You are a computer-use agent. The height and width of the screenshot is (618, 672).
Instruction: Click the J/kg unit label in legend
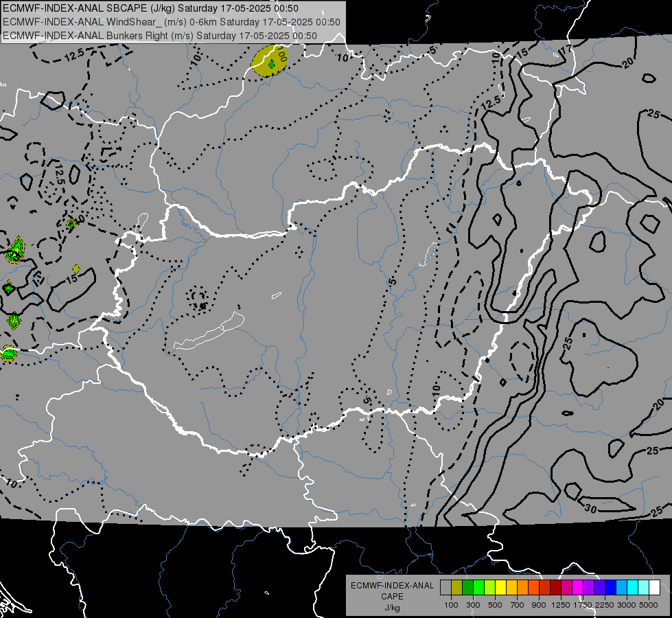[x=393, y=608]
